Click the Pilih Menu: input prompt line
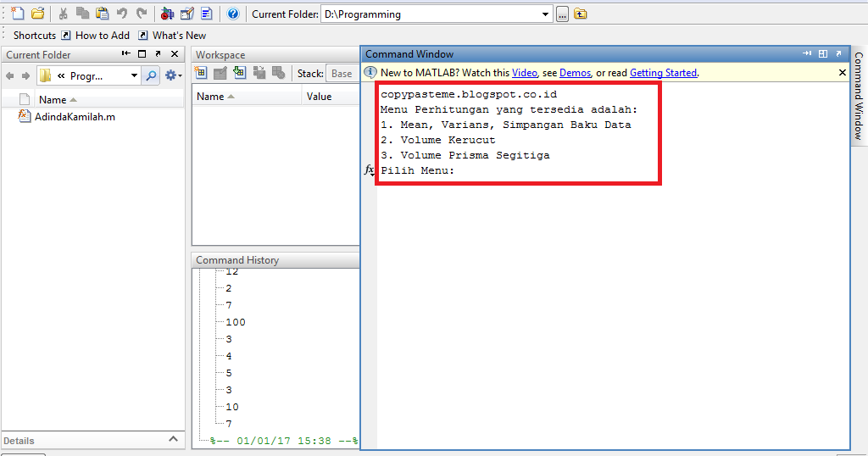This screenshot has width=868, height=456. (417, 170)
